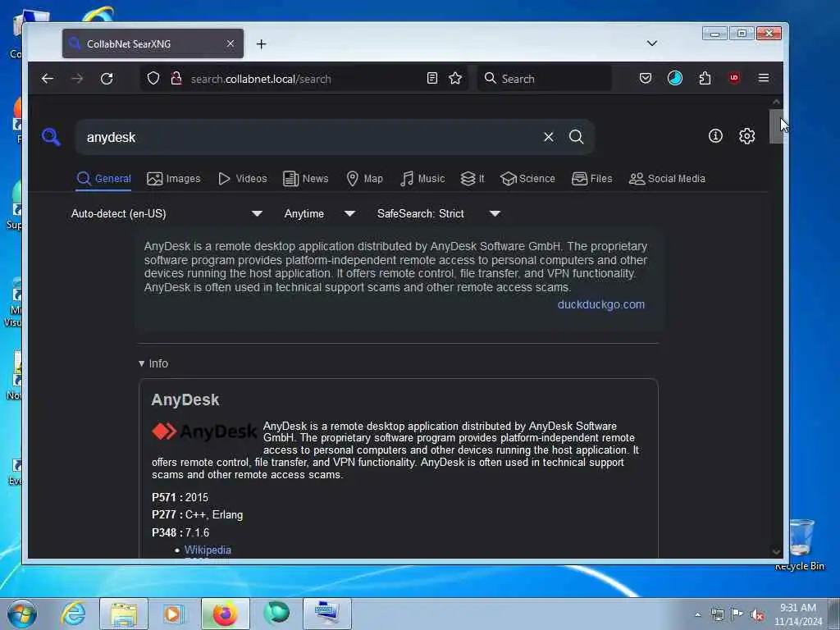Click the P277 : C++, Erlang row
Image resolution: width=840 pixels, height=630 pixels.
click(x=197, y=515)
